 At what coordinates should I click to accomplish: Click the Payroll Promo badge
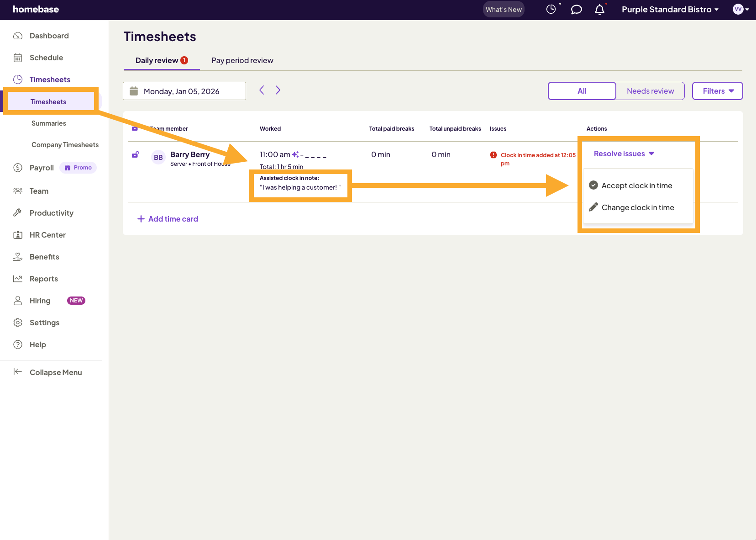pos(78,168)
